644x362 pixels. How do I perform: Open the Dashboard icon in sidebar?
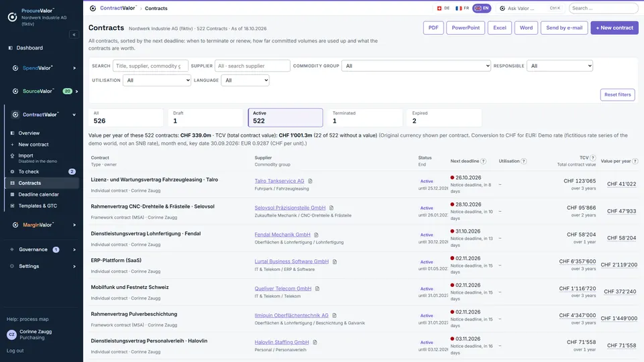11,48
